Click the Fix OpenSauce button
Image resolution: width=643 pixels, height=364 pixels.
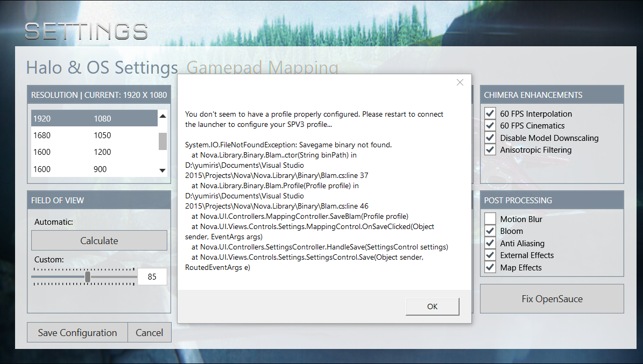tap(552, 299)
